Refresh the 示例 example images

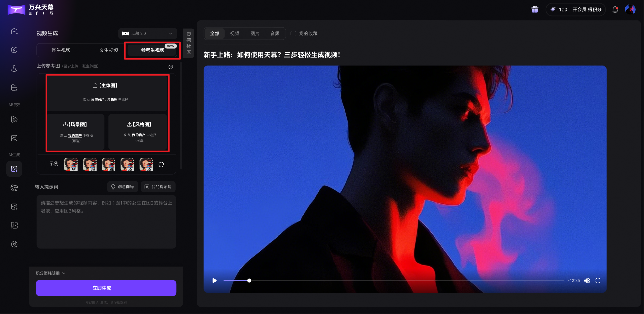pyautogui.click(x=161, y=164)
